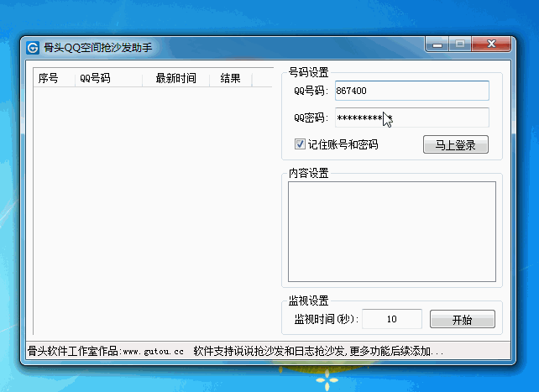Viewport: 539px width, 392px height.
Task: Minimize the 骨头QQ空间抢沙发助手 window
Action: pos(437,44)
